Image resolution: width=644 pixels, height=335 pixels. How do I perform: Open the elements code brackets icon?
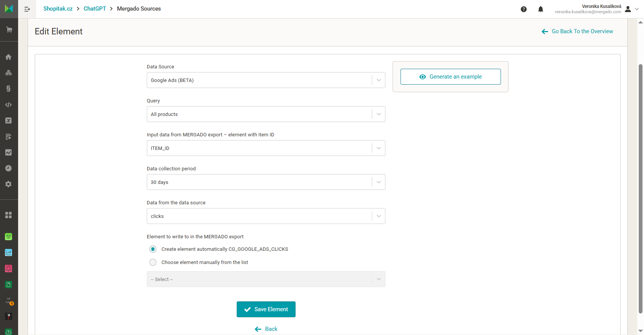click(8, 105)
